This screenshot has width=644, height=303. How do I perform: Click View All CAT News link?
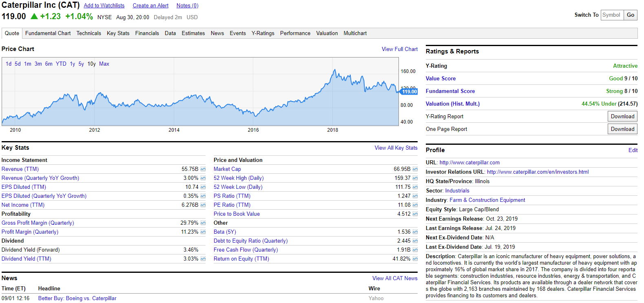(x=395, y=278)
